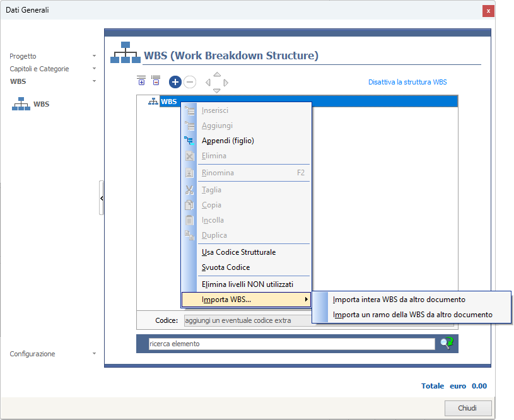Expand the Progetto section

94,56
